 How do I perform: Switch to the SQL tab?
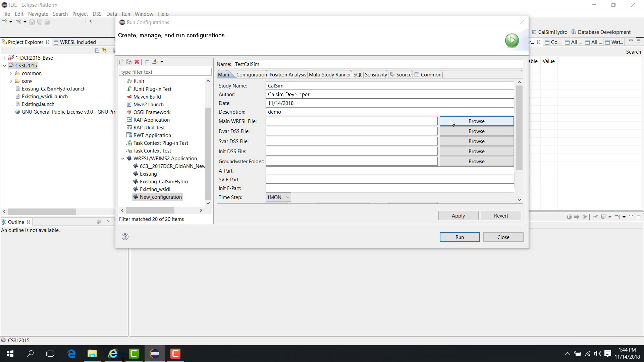tap(358, 74)
